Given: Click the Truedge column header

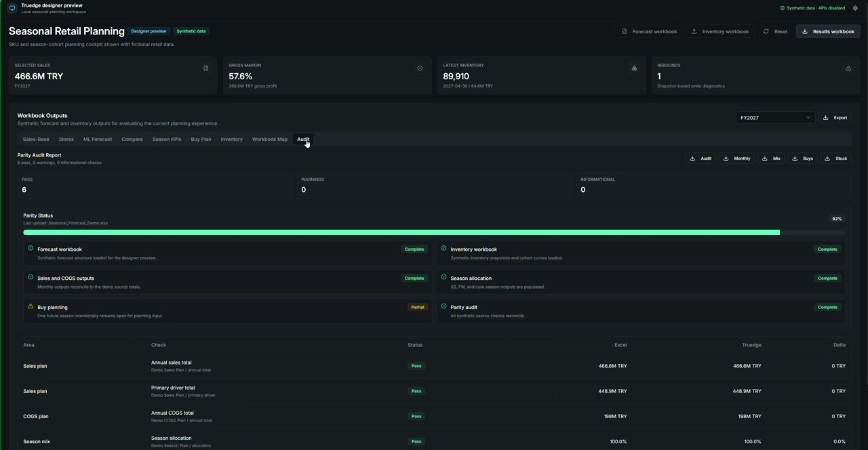Looking at the screenshot, I should tap(751, 345).
